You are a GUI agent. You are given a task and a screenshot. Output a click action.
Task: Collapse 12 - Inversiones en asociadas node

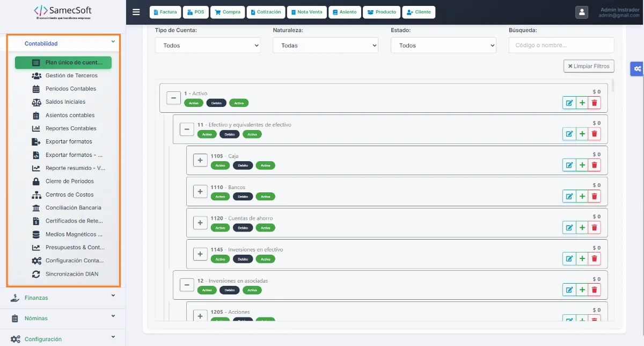click(x=187, y=285)
